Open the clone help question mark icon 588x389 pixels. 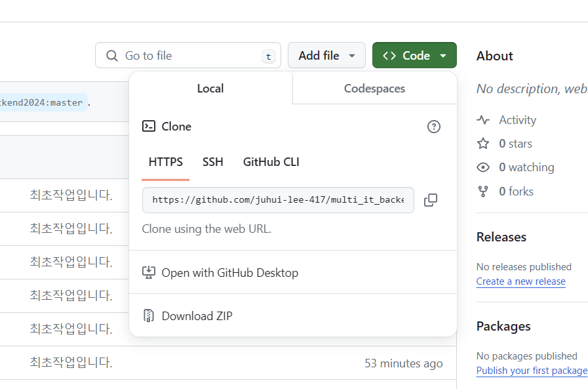434,127
